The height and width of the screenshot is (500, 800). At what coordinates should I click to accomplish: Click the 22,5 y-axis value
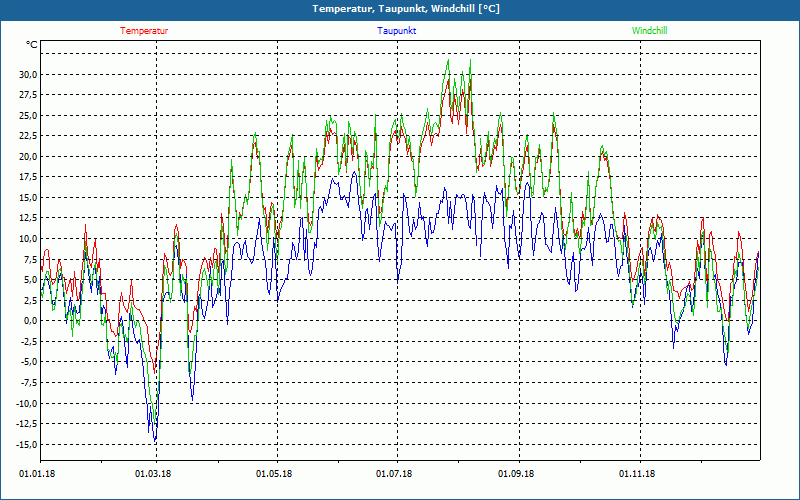click(x=29, y=136)
